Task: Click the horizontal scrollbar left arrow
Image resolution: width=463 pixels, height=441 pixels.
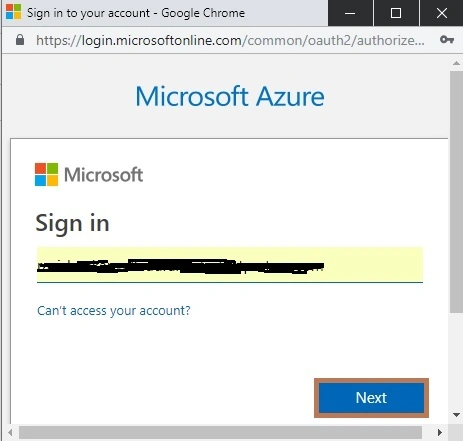Action: (x=10, y=433)
